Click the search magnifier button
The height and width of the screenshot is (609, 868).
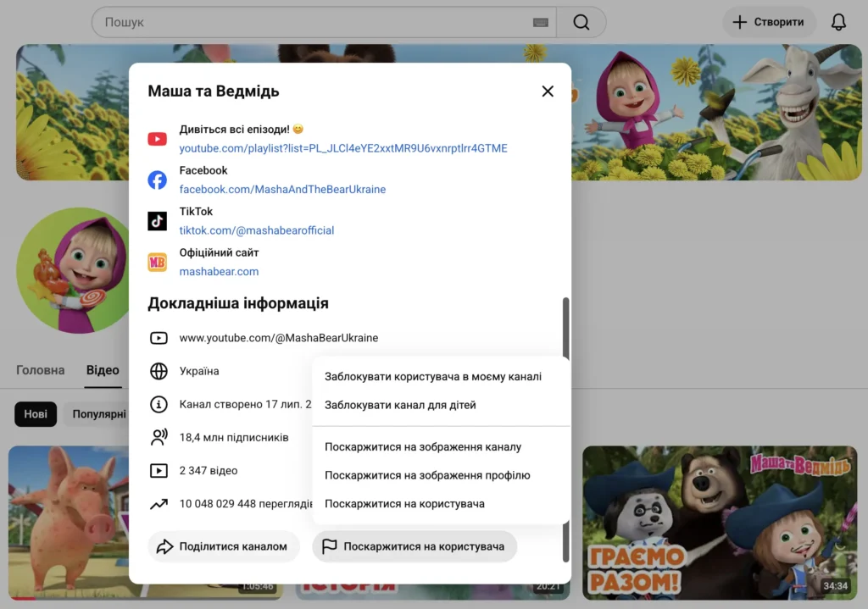(x=581, y=22)
